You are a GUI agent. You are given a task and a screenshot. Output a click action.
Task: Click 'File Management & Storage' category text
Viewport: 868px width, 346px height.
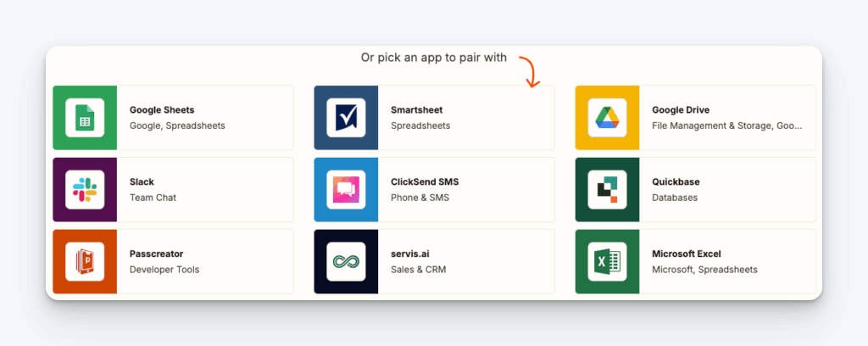coord(726,126)
